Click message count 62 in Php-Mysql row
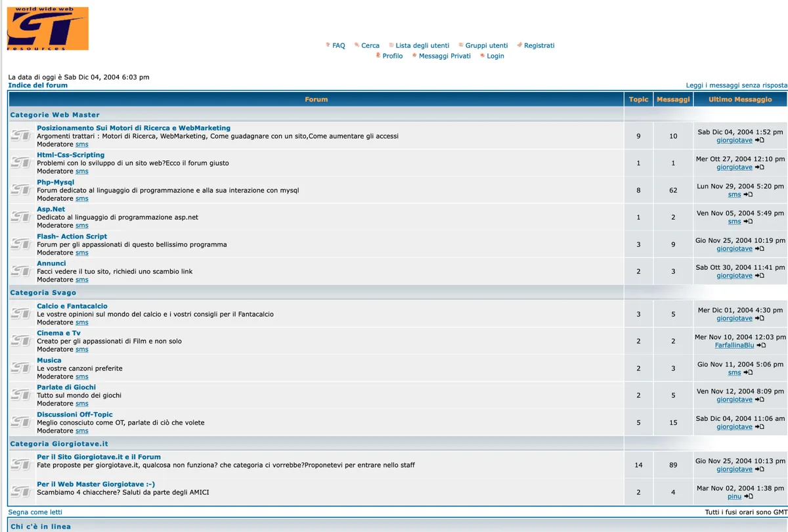 673,190
